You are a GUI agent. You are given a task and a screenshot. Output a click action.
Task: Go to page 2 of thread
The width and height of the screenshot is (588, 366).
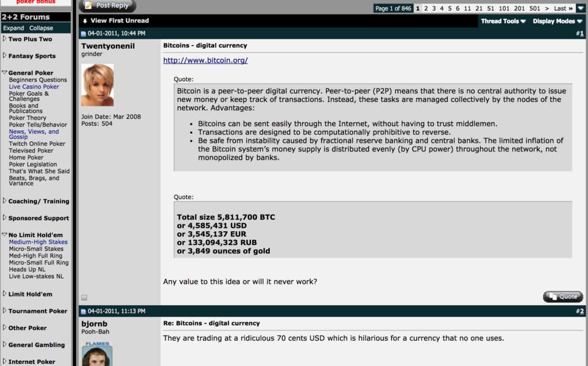(425, 8)
